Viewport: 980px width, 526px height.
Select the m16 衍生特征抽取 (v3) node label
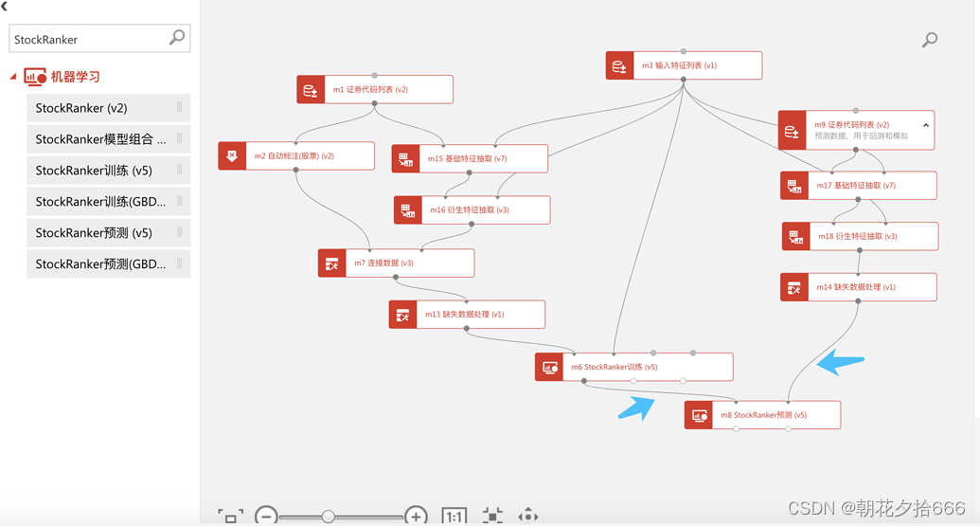tap(470, 210)
